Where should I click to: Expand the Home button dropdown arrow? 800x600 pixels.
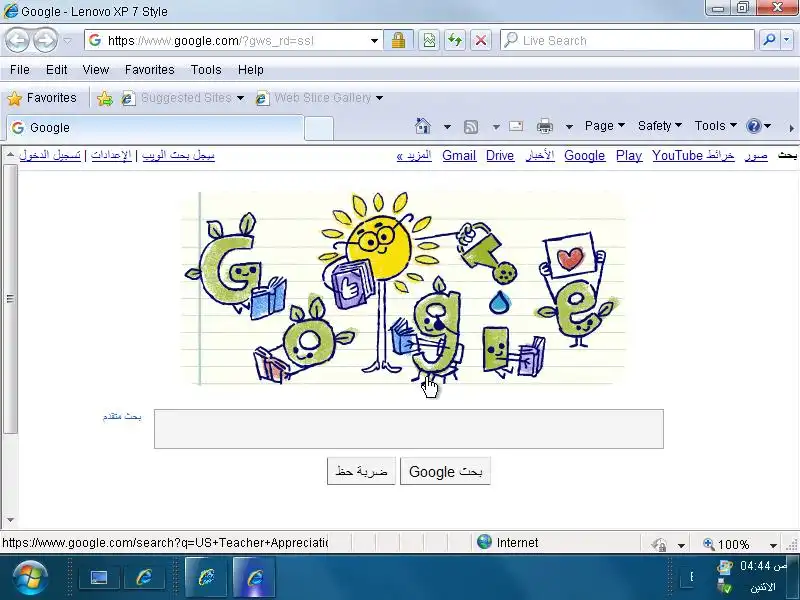447,127
